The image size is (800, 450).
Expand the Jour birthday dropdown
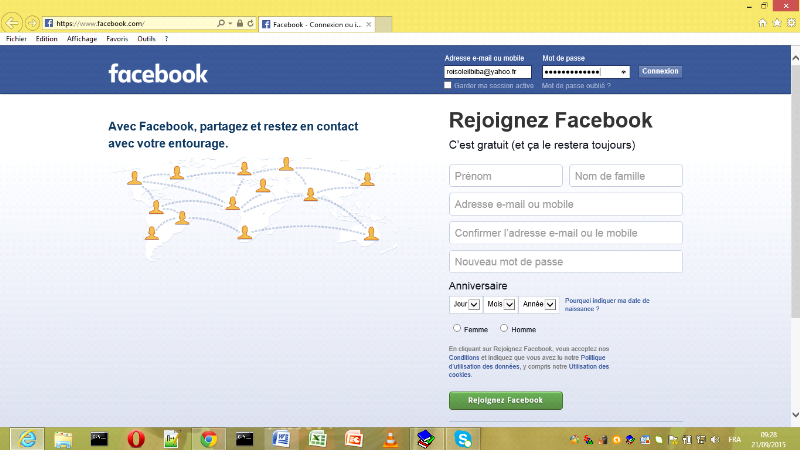tap(465, 304)
